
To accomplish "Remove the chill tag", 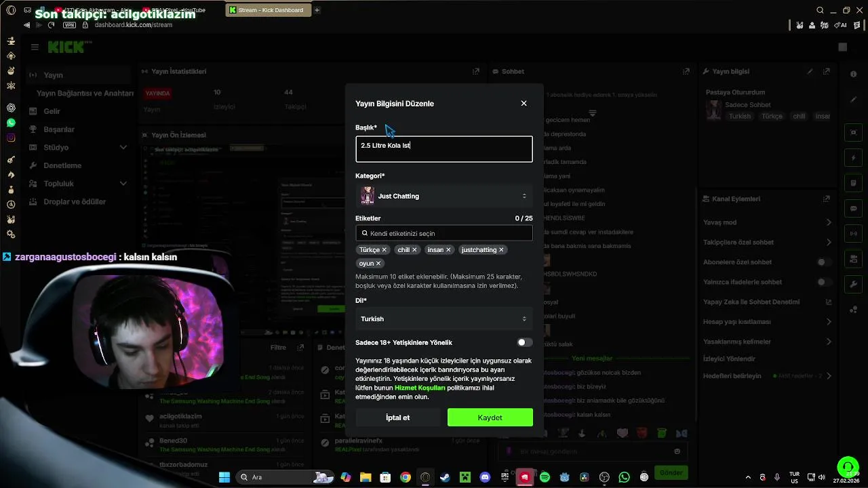I will point(414,250).
